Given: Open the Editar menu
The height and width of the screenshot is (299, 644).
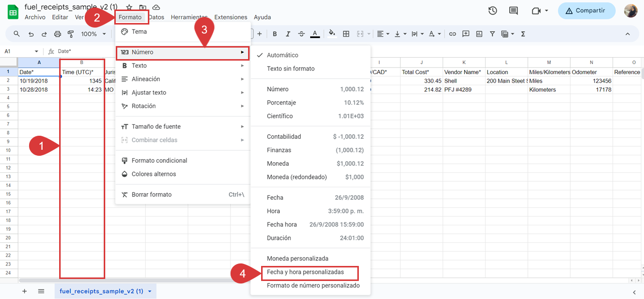Looking at the screenshot, I should tap(60, 17).
